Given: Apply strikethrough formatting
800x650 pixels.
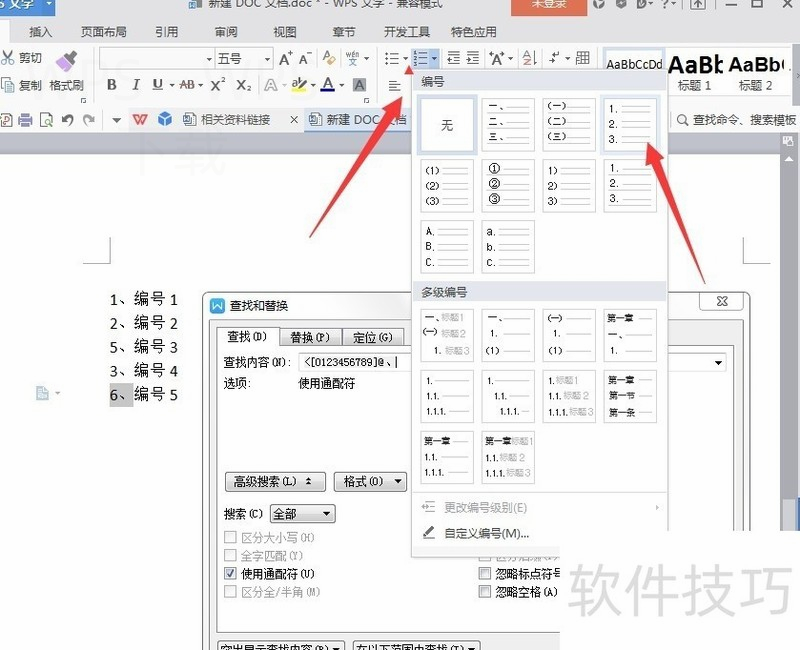Looking at the screenshot, I should 186,86.
